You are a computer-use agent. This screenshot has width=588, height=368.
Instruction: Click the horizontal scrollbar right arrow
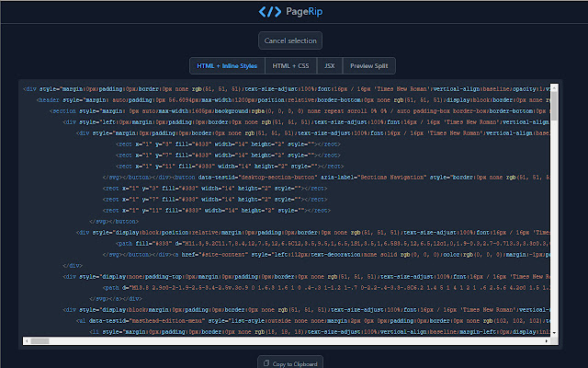click(x=547, y=341)
